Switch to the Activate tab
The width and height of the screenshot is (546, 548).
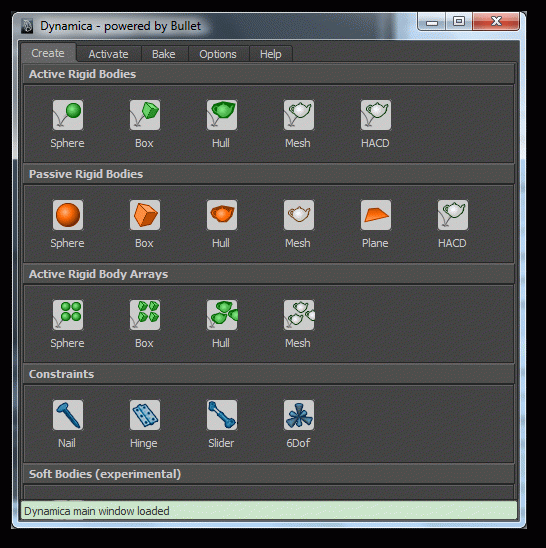108,54
